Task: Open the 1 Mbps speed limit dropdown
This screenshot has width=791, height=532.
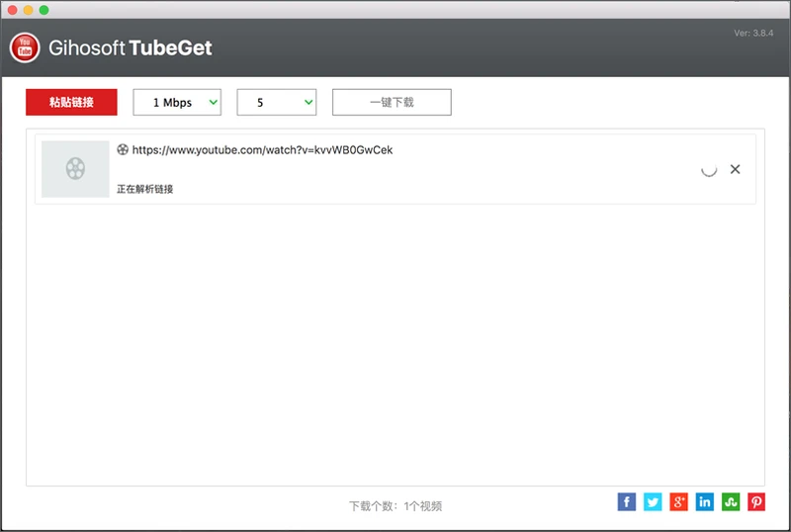Action: click(x=177, y=103)
